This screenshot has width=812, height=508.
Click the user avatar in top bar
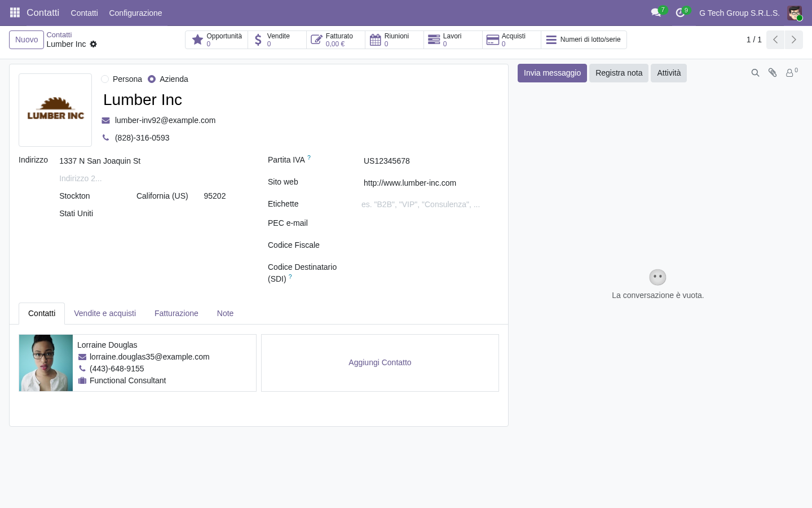pos(795,12)
